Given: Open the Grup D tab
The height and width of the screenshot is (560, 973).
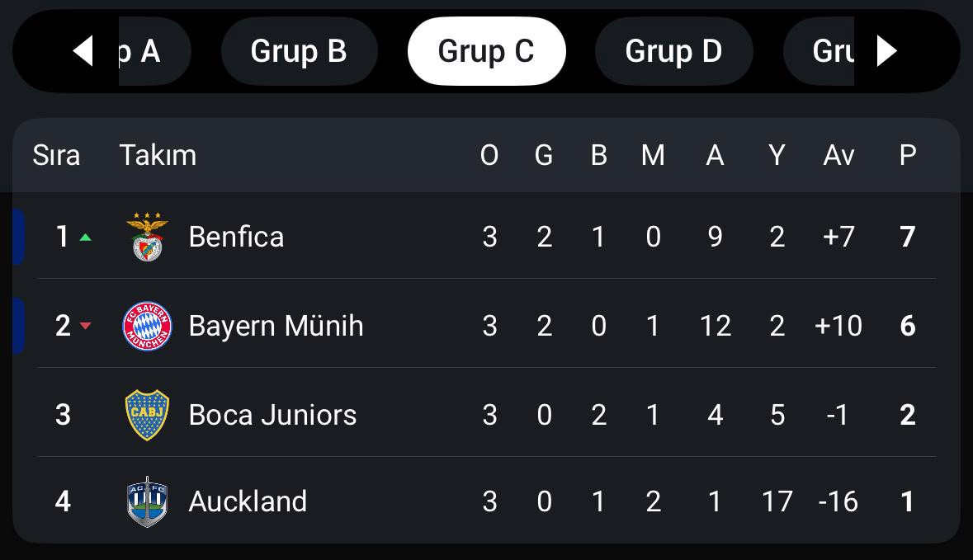Looking at the screenshot, I should 674,51.
